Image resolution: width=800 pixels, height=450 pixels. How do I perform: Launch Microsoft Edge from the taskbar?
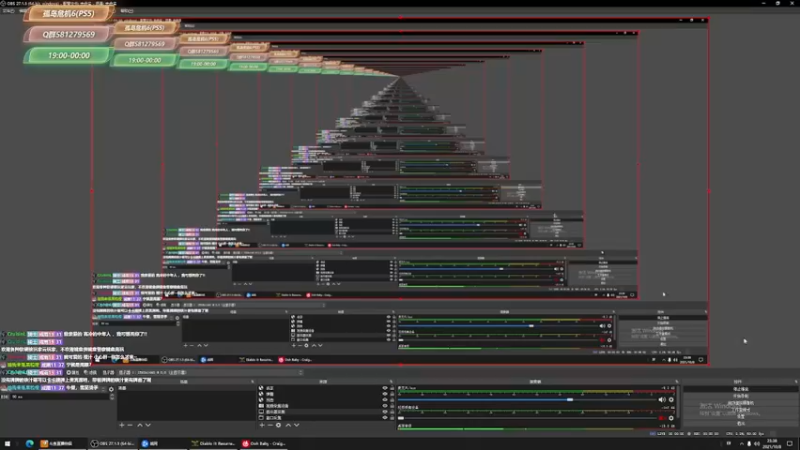[30, 444]
